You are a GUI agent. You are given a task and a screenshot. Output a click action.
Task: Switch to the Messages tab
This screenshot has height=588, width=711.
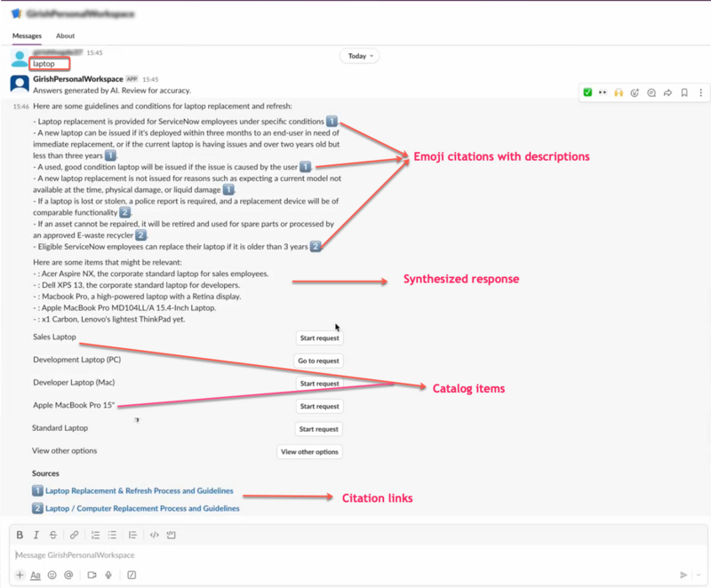(27, 36)
